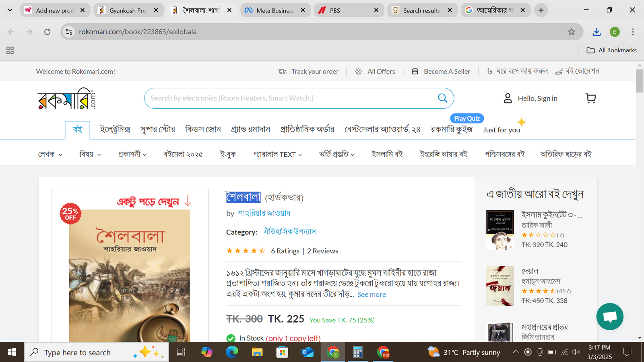Switch to the Gyankosh browser tab
Screen dimensions: 644x362
tap(128, 10)
